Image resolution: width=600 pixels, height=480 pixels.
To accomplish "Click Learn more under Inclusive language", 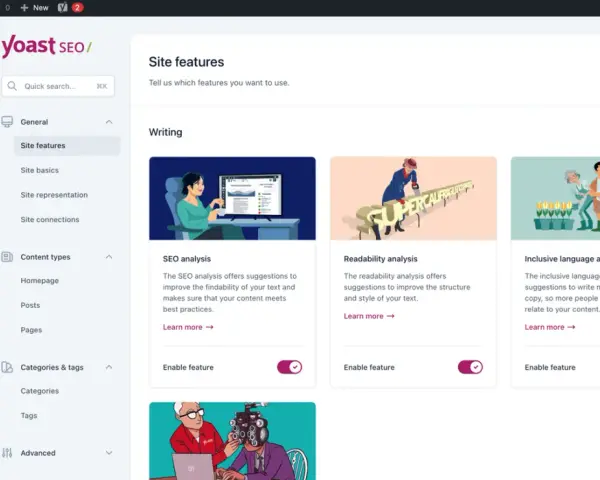I will click(x=550, y=327).
